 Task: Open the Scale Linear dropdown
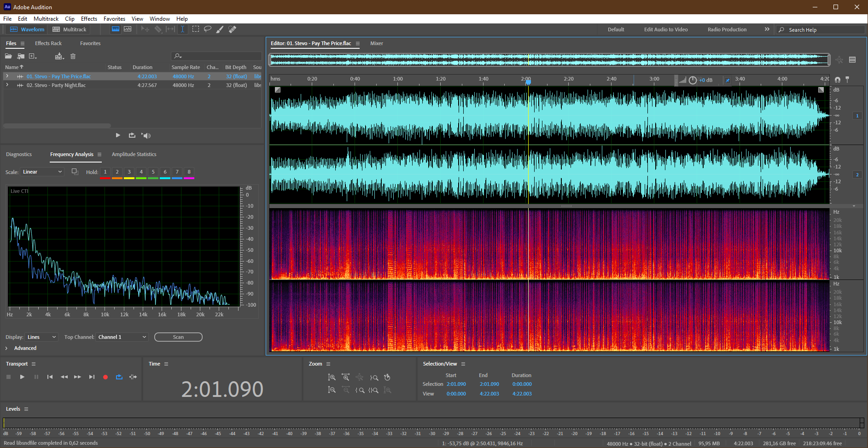pos(42,172)
